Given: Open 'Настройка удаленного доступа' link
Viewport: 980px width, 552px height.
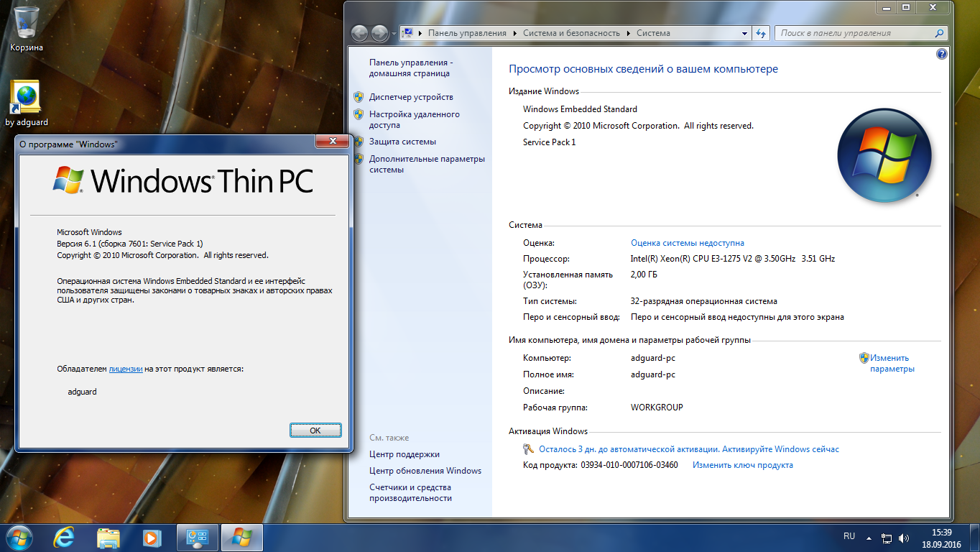Looking at the screenshot, I should point(415,119).
